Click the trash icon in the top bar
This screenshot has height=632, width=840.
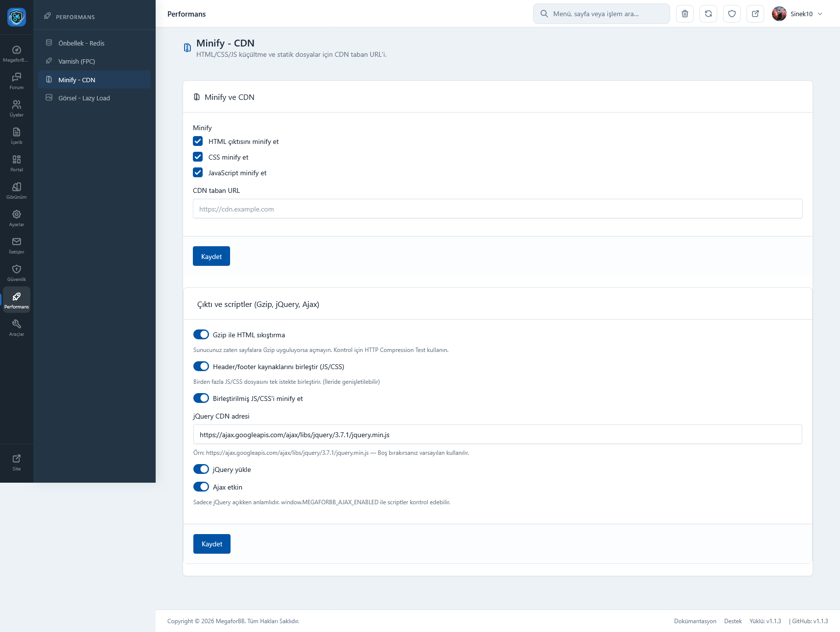tap(685, 14)
